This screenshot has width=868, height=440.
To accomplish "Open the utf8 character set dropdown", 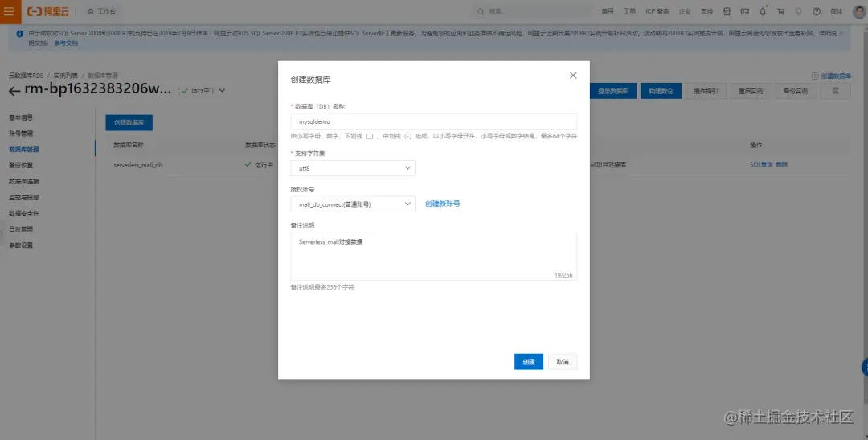I will pyautogui.click(x=353, y=168).
